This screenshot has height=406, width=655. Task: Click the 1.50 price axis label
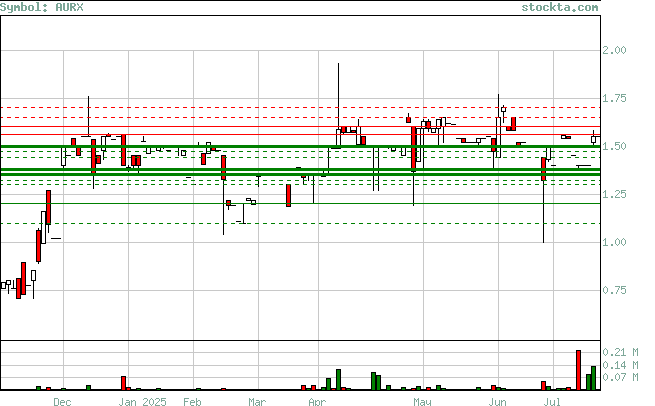(x=614, y=146)
